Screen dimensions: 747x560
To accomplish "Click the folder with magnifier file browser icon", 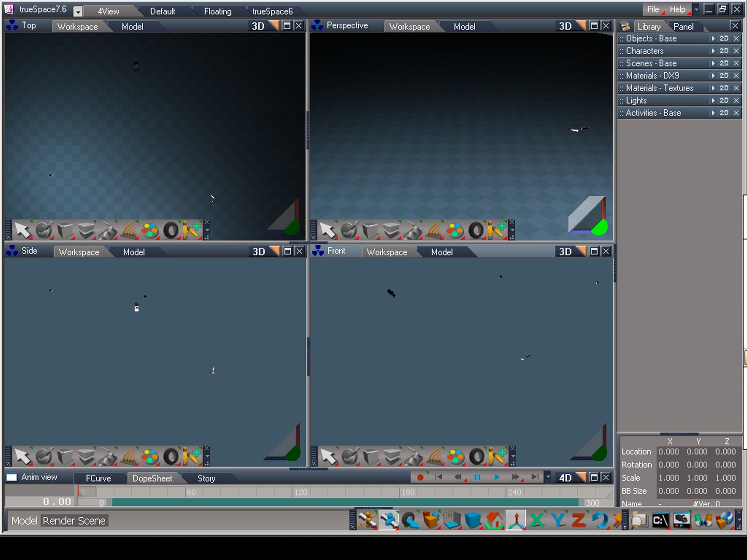I will (x=639, y=520).
